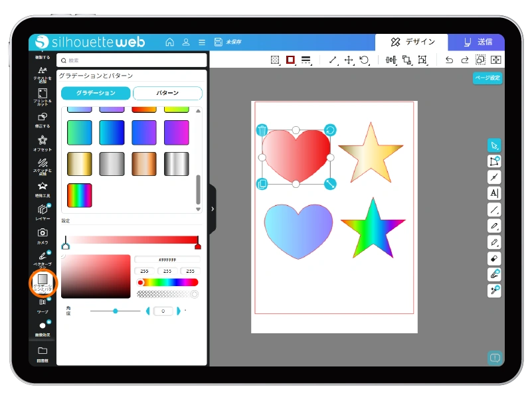Click the Undo arrow icon
Viewport: 532px width, 399px height.
coord(449,60)
